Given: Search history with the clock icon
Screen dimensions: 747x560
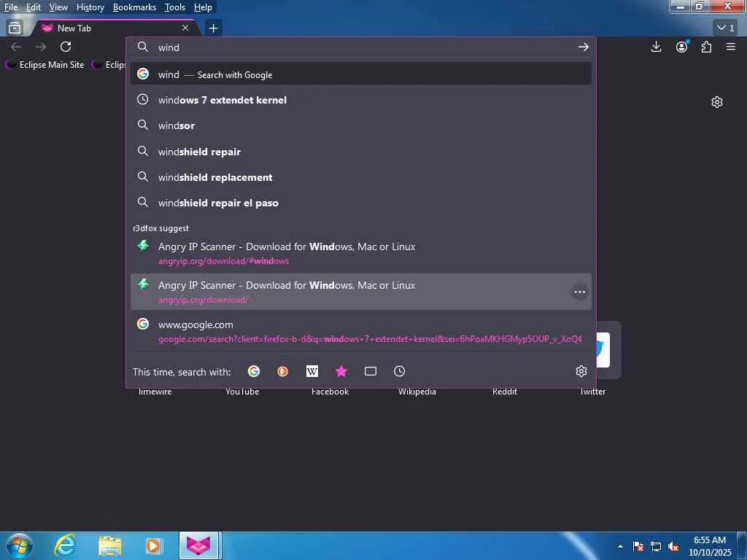Looking at the screenshot, I should (x=399, y=371).
